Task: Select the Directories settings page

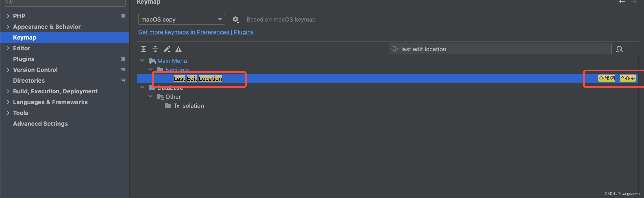Action: tap(29, 81)
